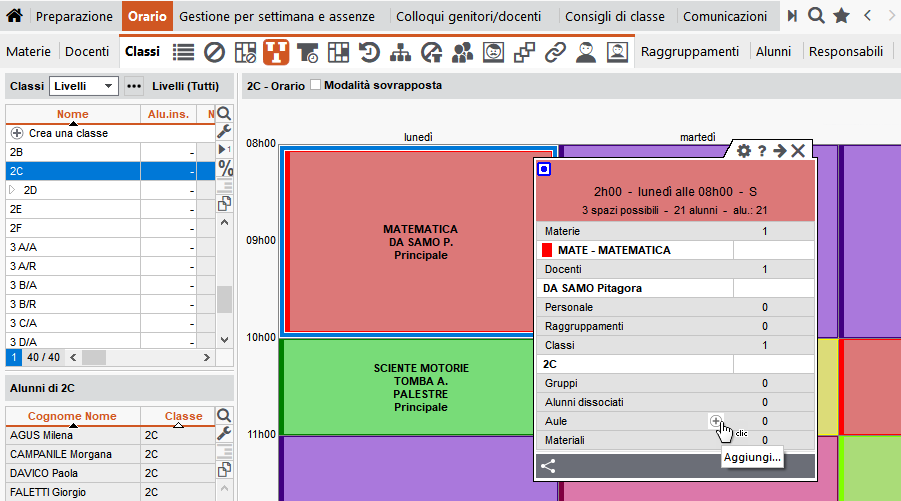The width and height of the screenshot is (901, 501).
Task: Open the framed portrait icon at toolbar end
Action: (617, 52)
